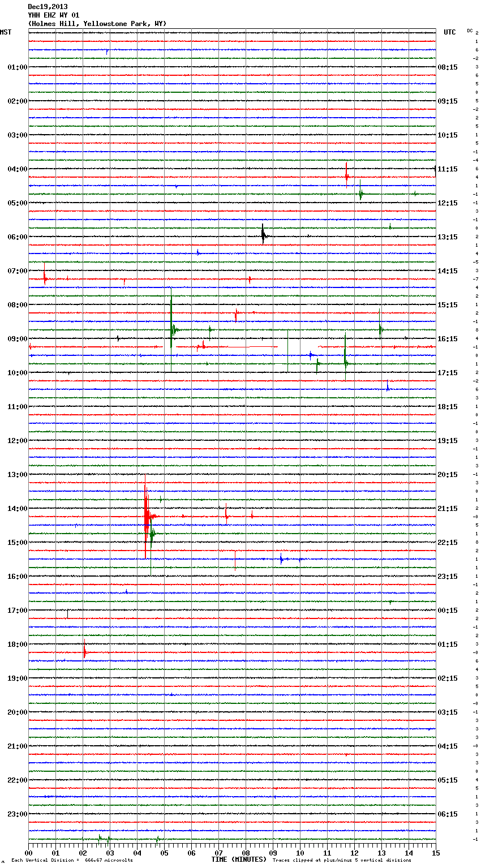
Task: Click the blue event below the 15:00 row
Action: point(281,559)
